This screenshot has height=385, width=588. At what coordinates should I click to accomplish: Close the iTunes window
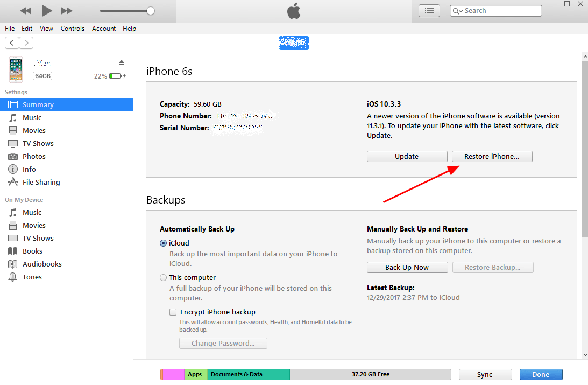(580, 4)
